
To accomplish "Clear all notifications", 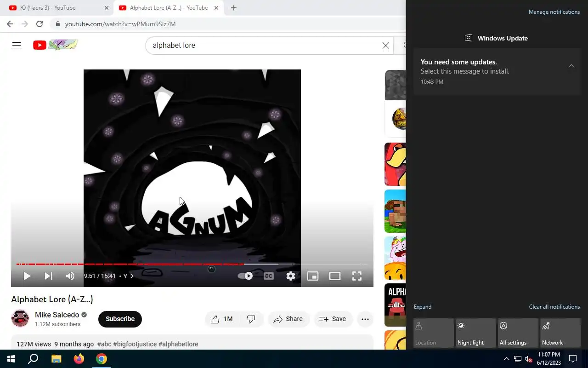I will tap(554, 307).
